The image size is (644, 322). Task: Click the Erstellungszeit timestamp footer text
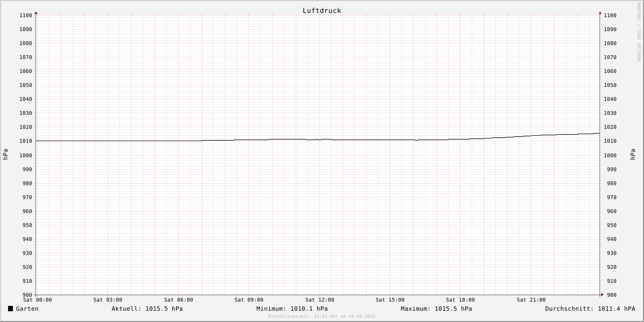click(322, 317)
